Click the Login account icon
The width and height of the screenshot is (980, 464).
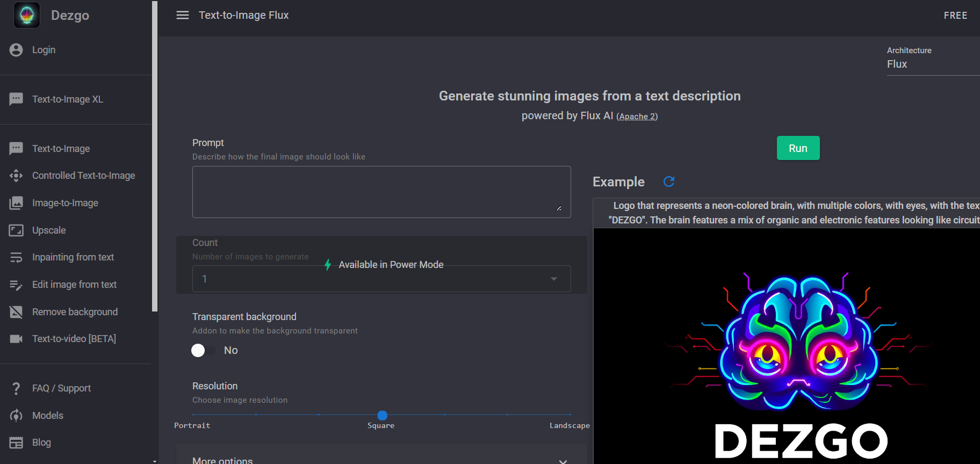(16, 50)
